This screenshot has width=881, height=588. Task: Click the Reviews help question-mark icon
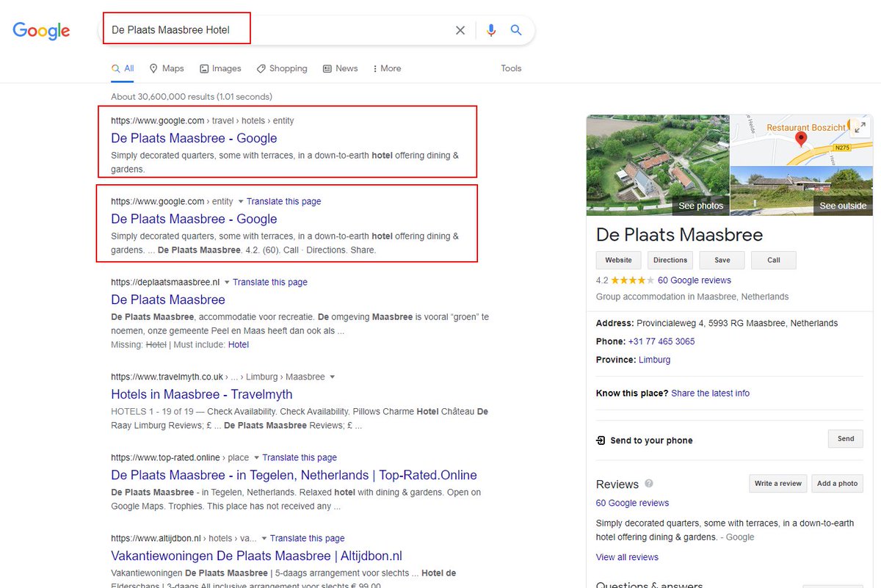click(649, 484)
